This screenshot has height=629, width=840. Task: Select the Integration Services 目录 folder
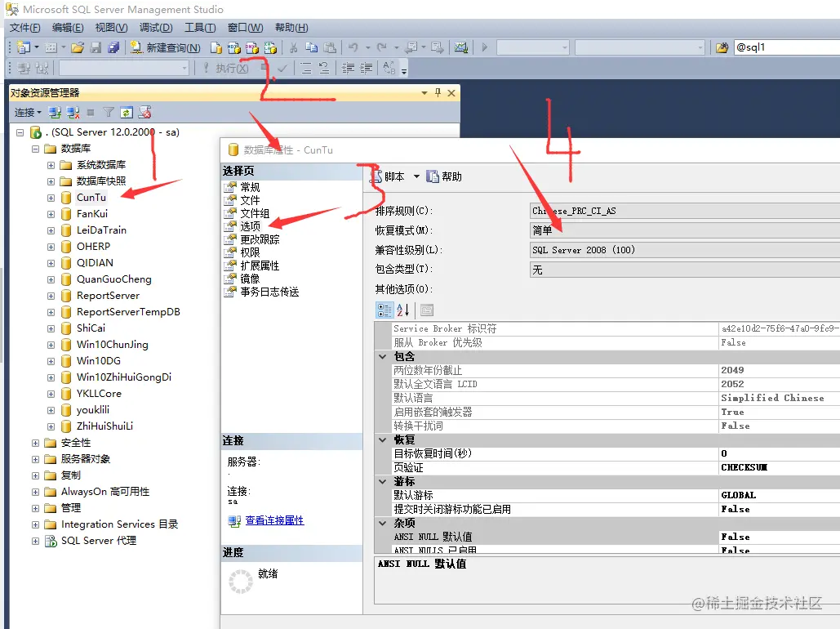click(x=119, y=524)
